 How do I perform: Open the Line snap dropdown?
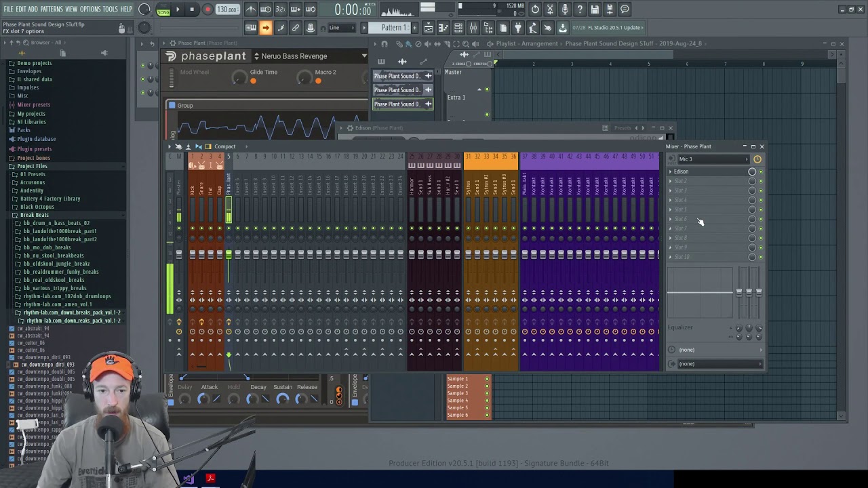point(342,28)
